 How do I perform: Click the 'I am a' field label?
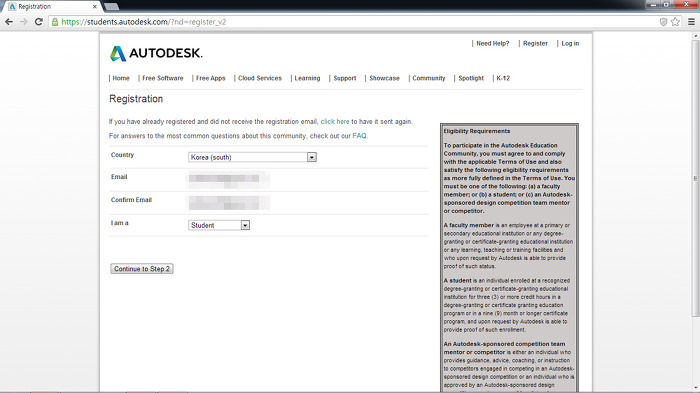[120, 223]
